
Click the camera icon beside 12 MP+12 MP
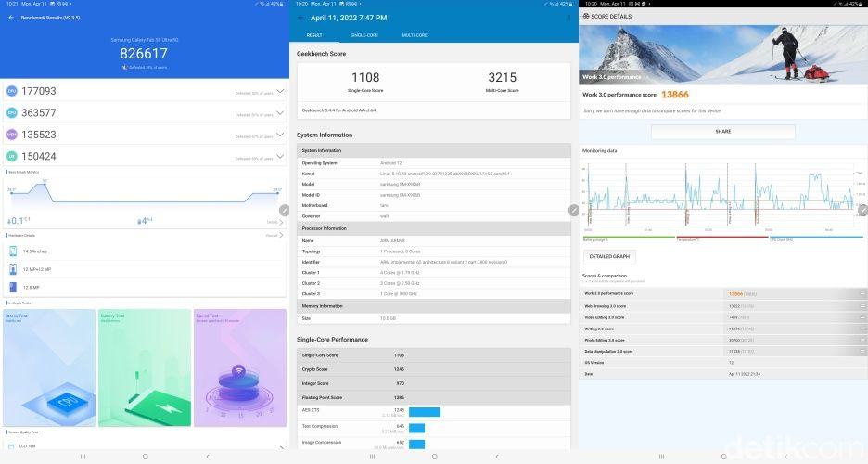coord(13,269)
